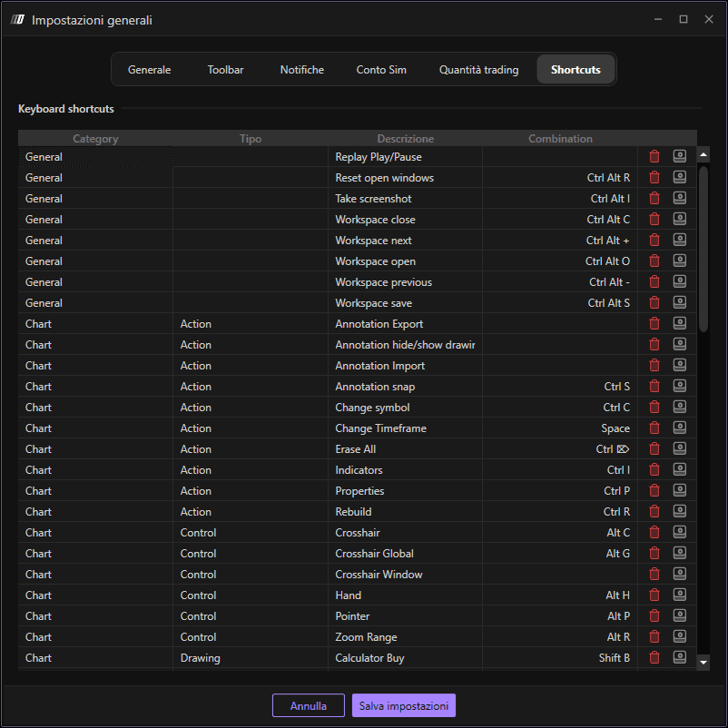Record key combination for Crosshair
This screenshot has height=728, width=728.
679,532
